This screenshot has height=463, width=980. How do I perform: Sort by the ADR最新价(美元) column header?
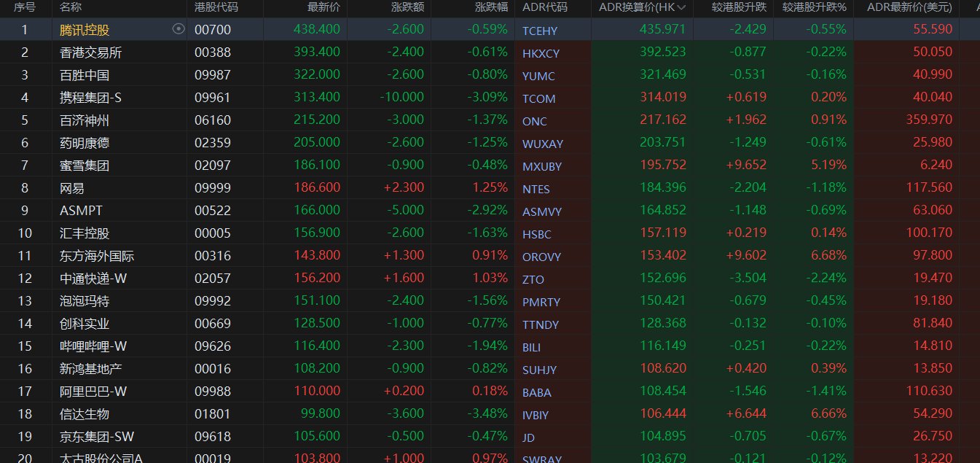pos(909,7)
